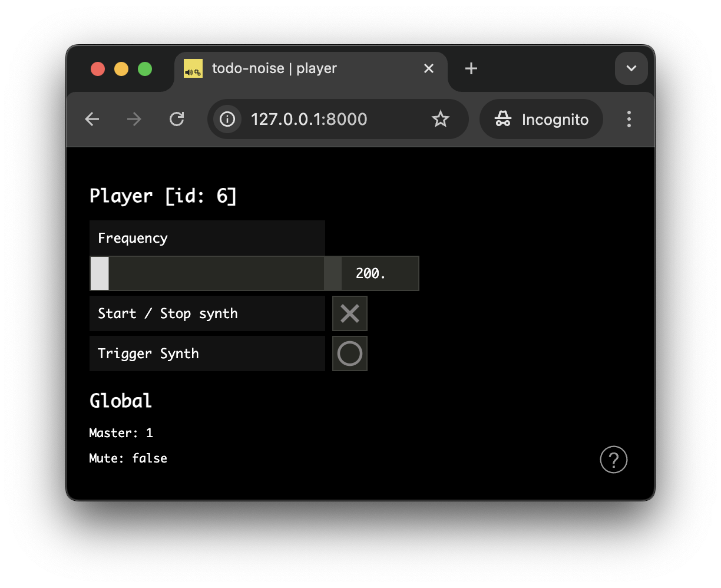Reload the page
This screenshot has width=721, height=588.
tap(177, 119)
